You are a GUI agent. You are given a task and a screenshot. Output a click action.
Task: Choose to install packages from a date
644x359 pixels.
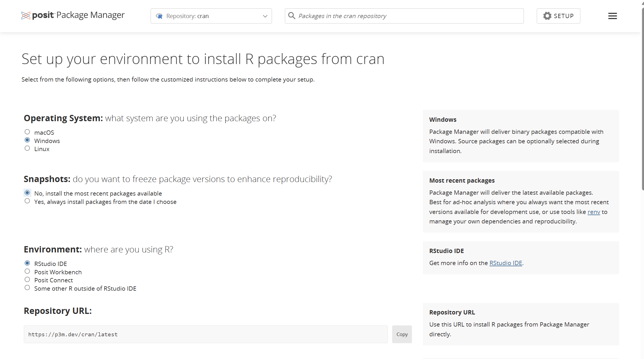(27, 201)
